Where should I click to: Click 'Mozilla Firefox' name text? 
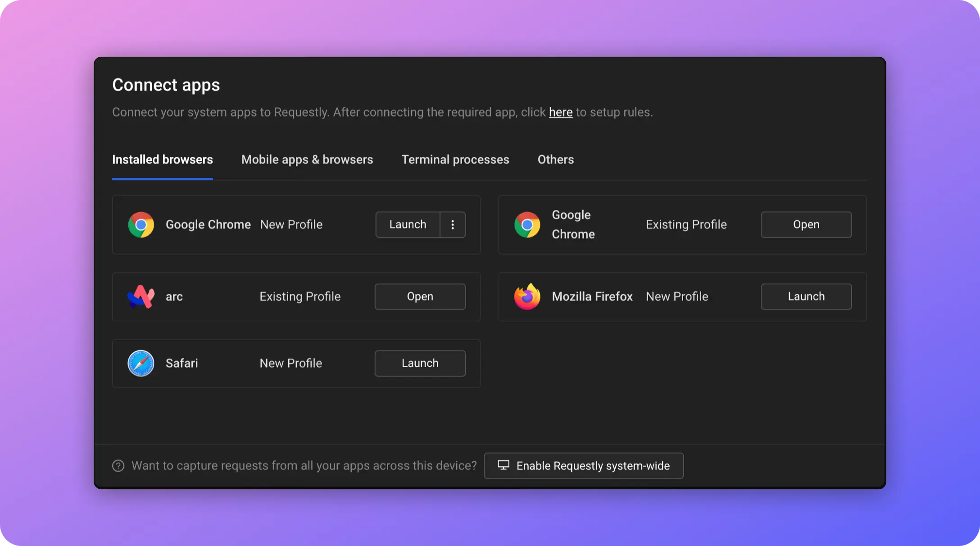(592, 296)
